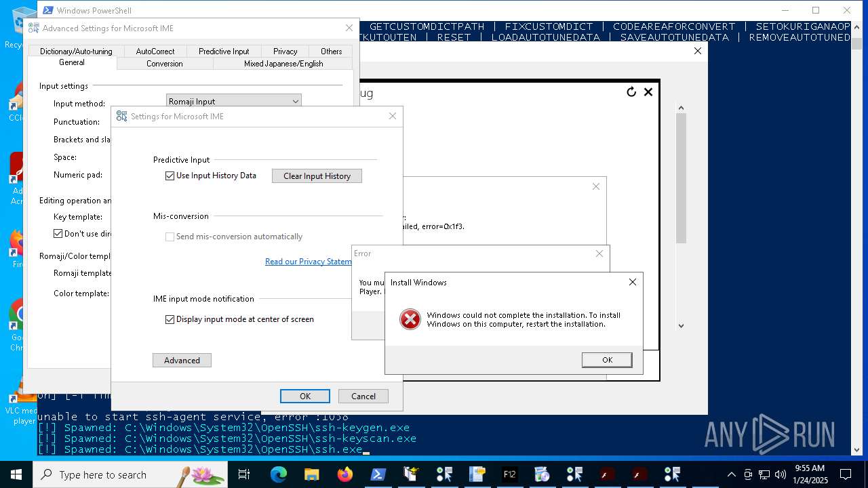Open the network status tray icon

(x=764, y=474)
